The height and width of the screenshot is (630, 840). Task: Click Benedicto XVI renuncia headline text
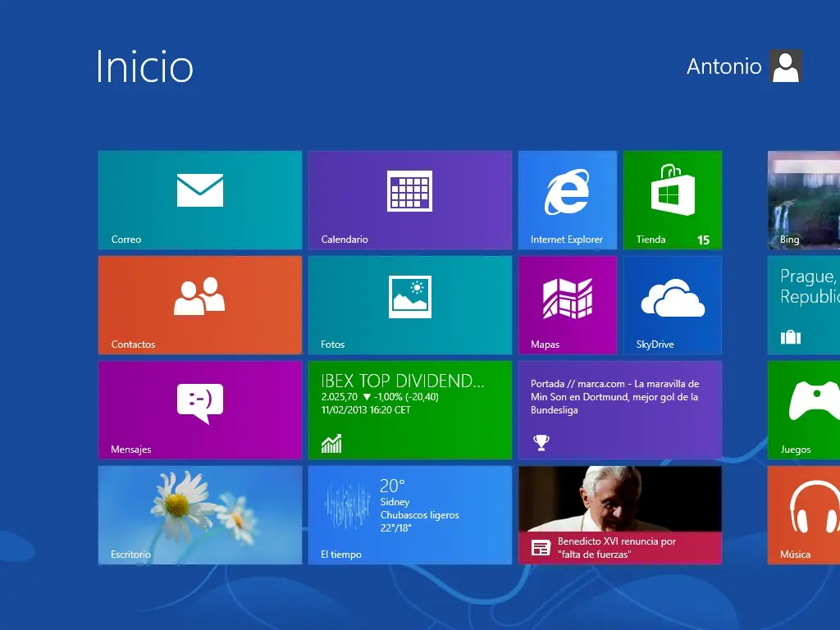pos(617,547)
